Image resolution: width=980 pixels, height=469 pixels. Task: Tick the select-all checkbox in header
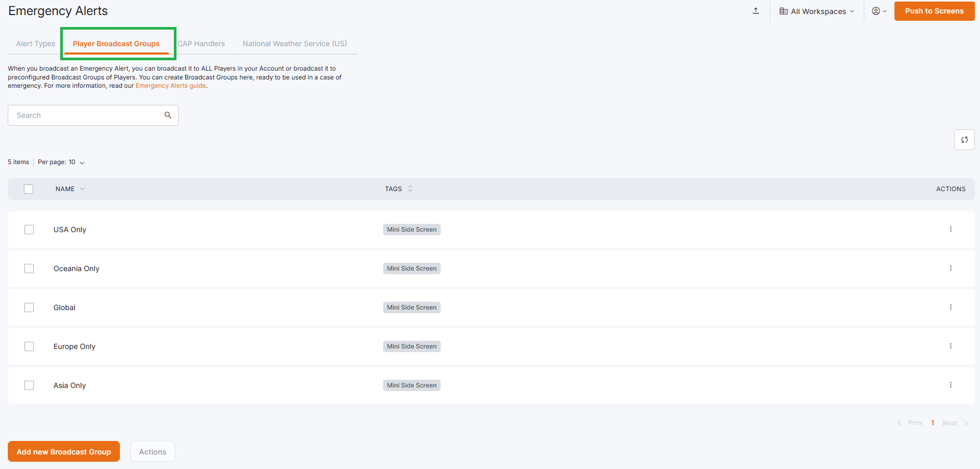coord(29,189)
